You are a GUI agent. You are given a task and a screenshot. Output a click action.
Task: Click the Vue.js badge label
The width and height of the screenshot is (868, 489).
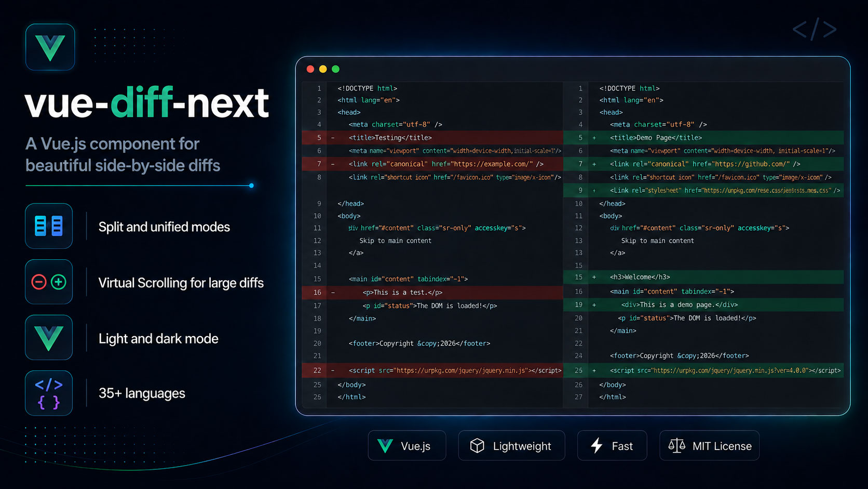[415, 446]
